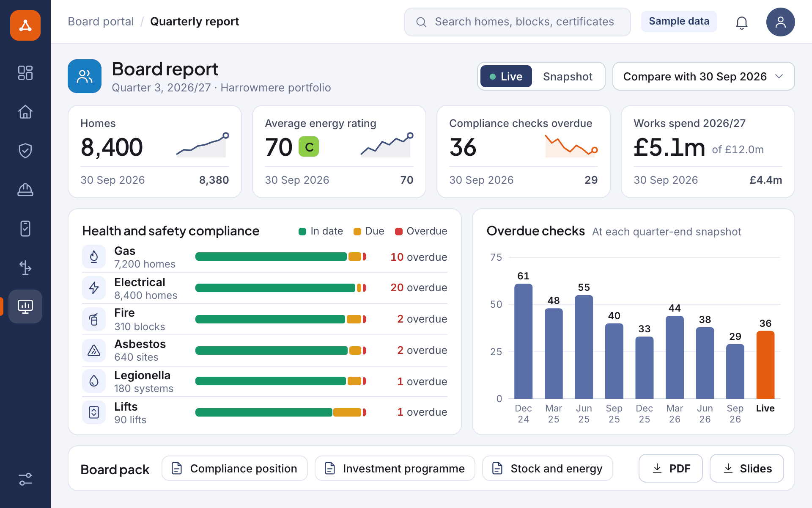Image resolution: width=812 pixels, height=508 pixels.
Task: Click the Electrical compliance progress bar
Action: pyautogui.click(x=281, y=288)
